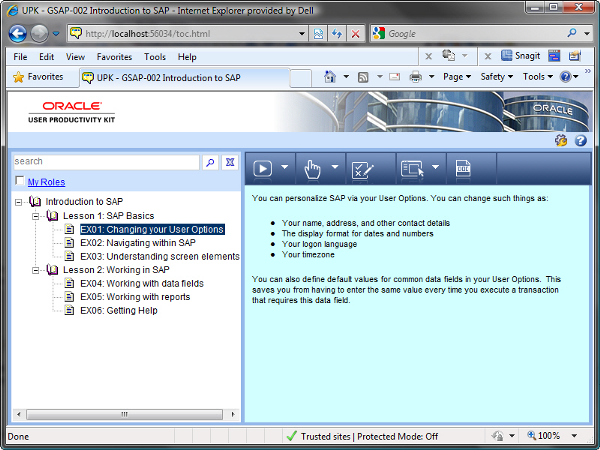600x450 pixels.
Task: Open the Do It mode dropdown arrow
Action: point(435,167)
